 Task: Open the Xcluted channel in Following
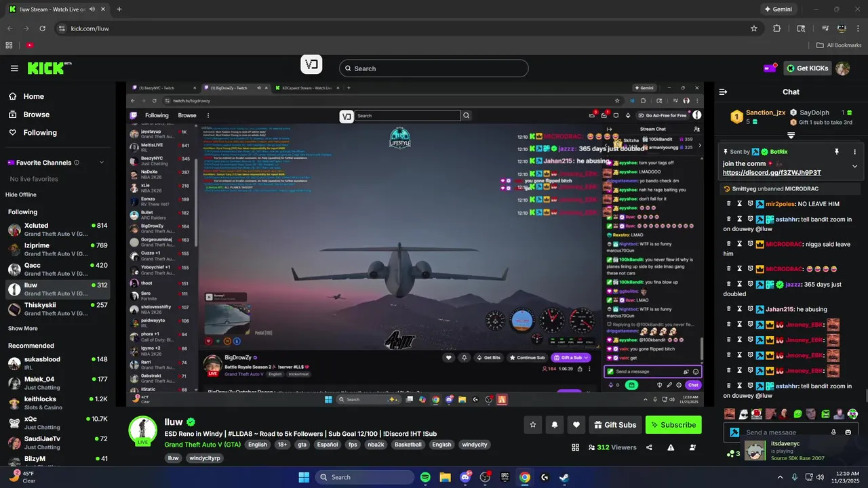(58, 229)
